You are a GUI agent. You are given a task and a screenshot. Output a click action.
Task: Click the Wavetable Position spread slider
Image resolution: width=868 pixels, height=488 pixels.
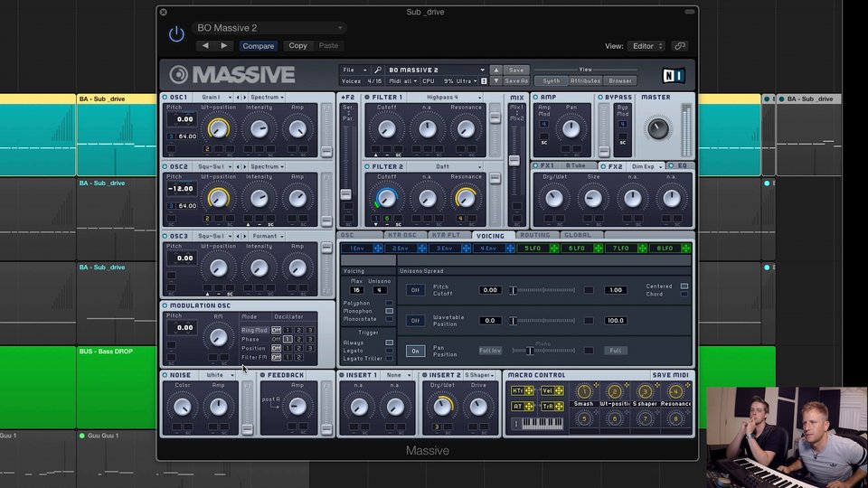543,320
